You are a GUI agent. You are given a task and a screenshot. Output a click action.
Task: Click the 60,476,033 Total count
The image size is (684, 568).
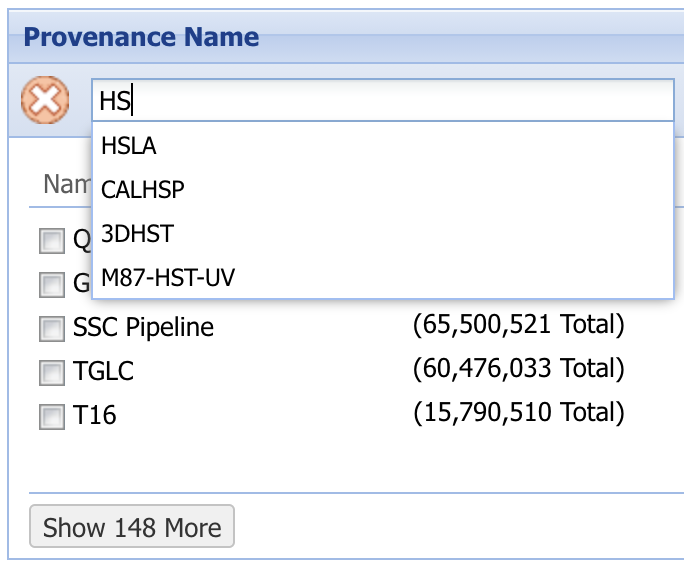click(x=518, y=369)
